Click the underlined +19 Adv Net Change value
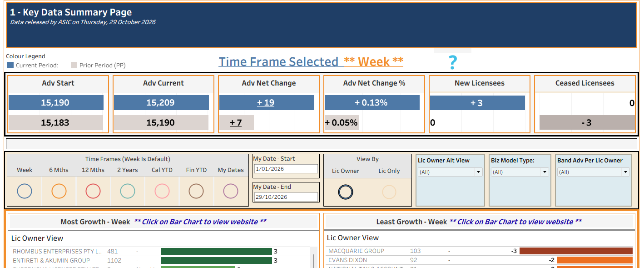644x268 pixels. (x=266, y=102)
